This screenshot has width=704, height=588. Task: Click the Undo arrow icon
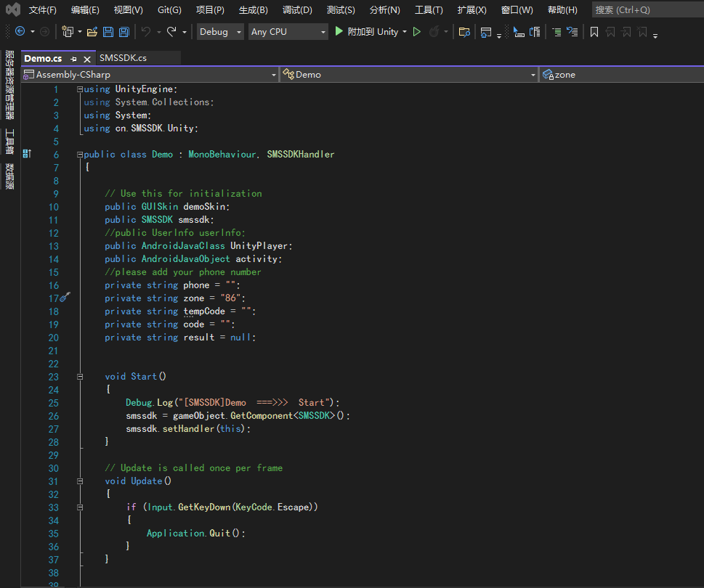tap(146, 31)
